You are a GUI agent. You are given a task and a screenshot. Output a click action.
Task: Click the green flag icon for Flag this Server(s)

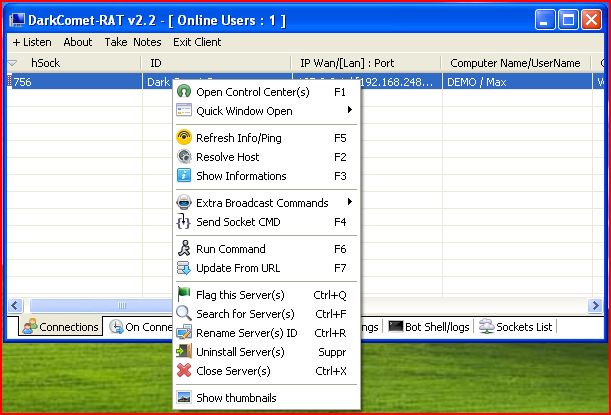184,294
